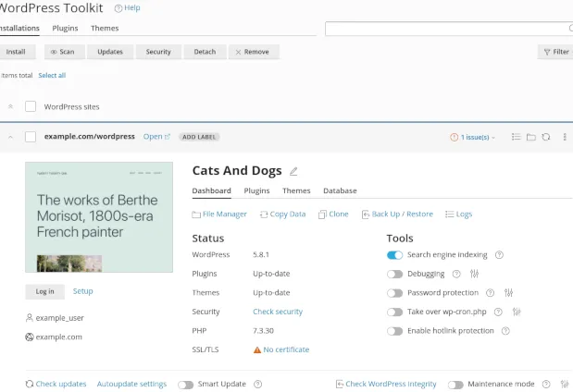Viewport: 573px width, 392px height.
Task: Open the site Plugins tab
Action: click(256, 190)
